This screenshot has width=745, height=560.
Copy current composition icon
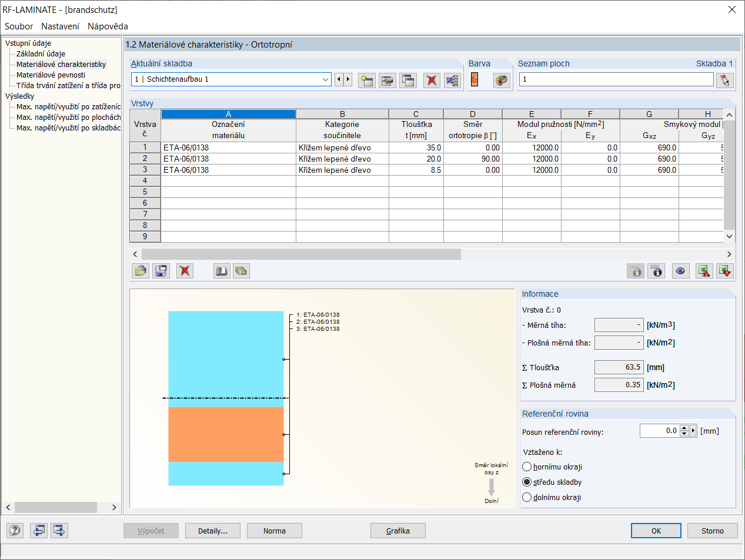click(408, 80)
